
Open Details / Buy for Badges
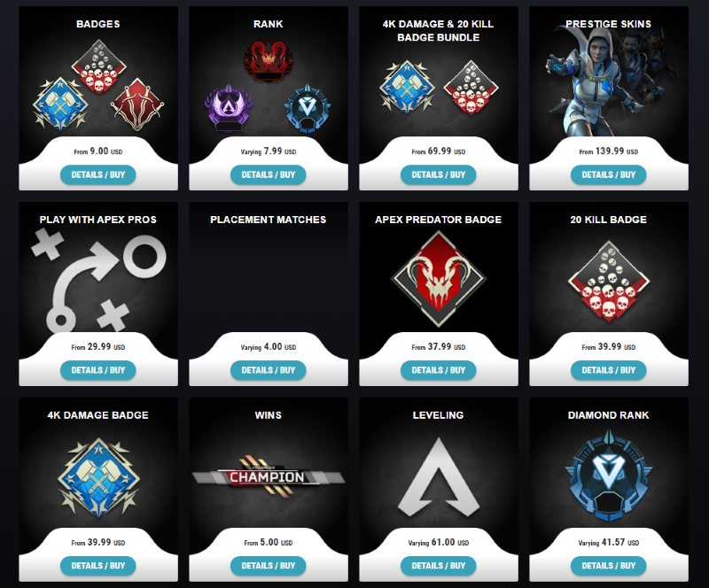click(x=98, y=175)
